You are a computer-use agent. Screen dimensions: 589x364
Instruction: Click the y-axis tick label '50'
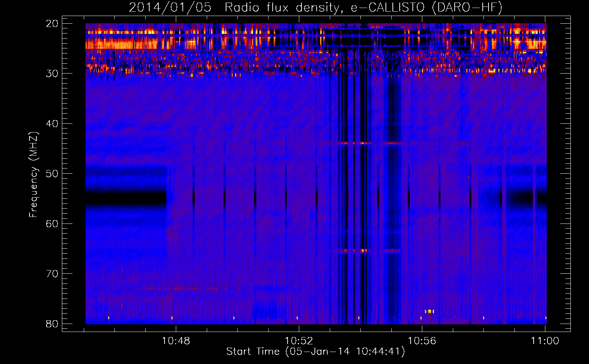coord(52,174)
